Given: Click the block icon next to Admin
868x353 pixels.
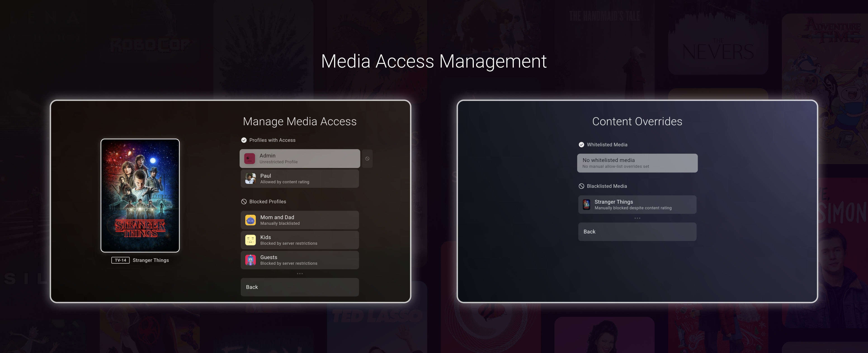Looking at the screenshot, I should pos(367,159).
